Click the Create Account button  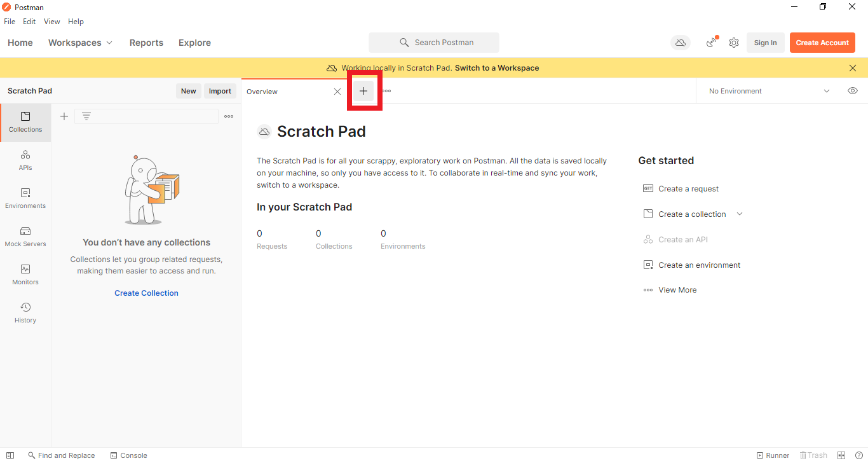[x=822, y=43]
